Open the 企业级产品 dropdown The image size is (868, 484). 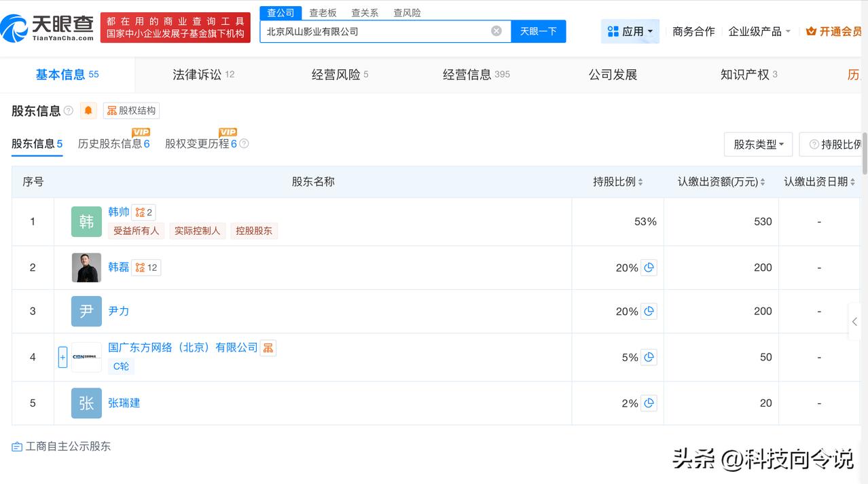[759, 31]
